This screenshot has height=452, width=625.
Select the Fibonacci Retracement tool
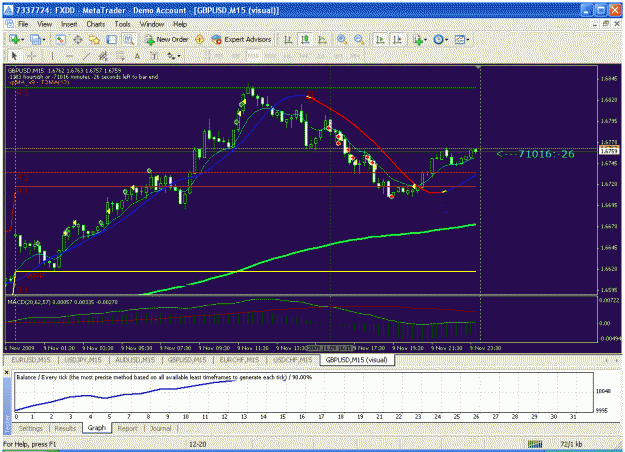[120, 56]
